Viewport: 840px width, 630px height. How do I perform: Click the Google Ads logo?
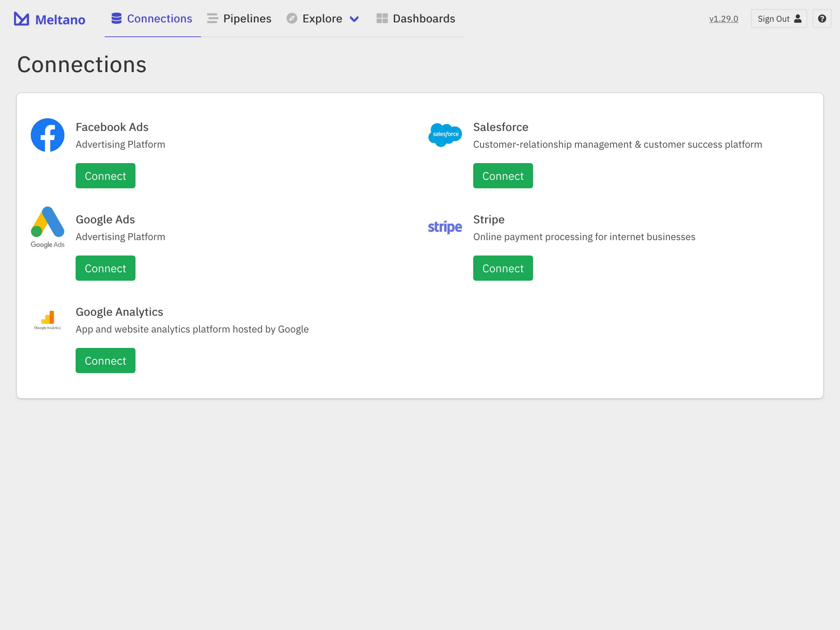(x=48, y=227)
